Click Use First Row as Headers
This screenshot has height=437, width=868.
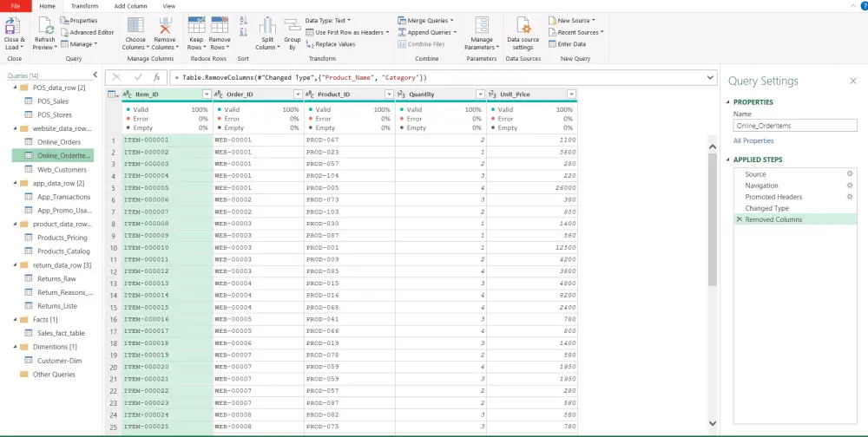(348, 33)
